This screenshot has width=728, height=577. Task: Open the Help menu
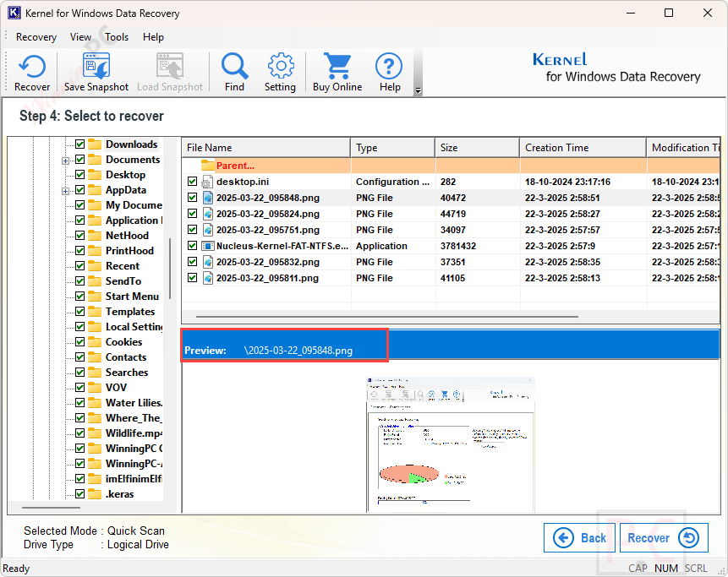click(153, 37)
